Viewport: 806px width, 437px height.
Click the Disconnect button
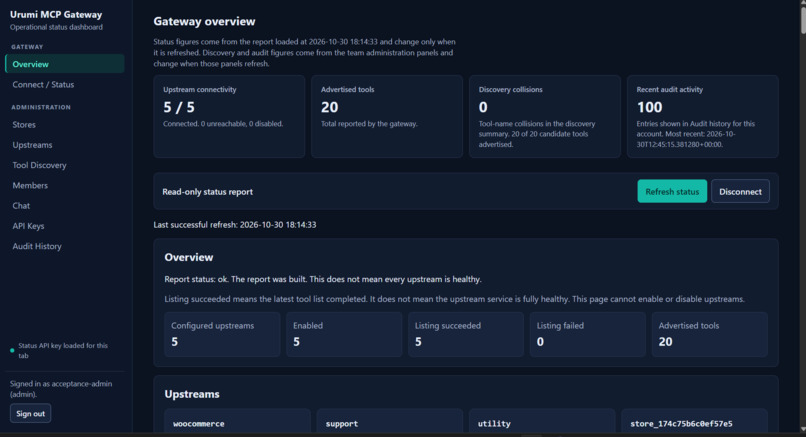pos(740,191)
